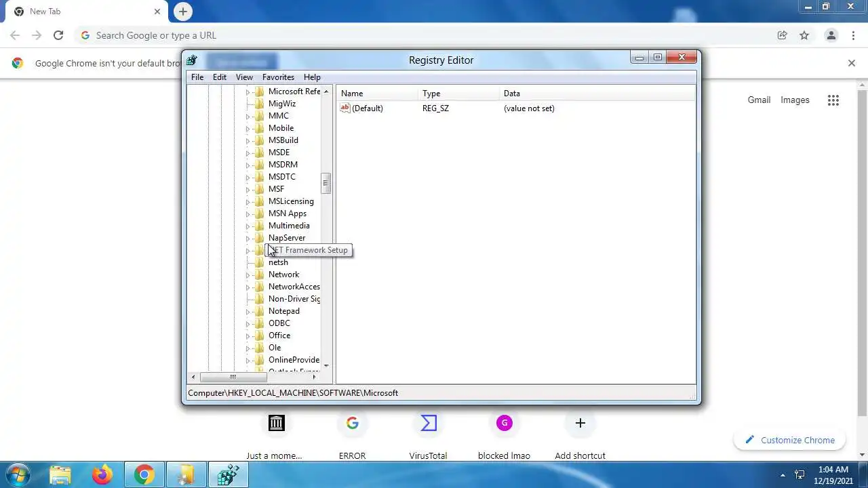The height and width of the screenshot is (488, 868).
Task: Click the Registry Editor title bar icon
Action: [x=192, y=60]
